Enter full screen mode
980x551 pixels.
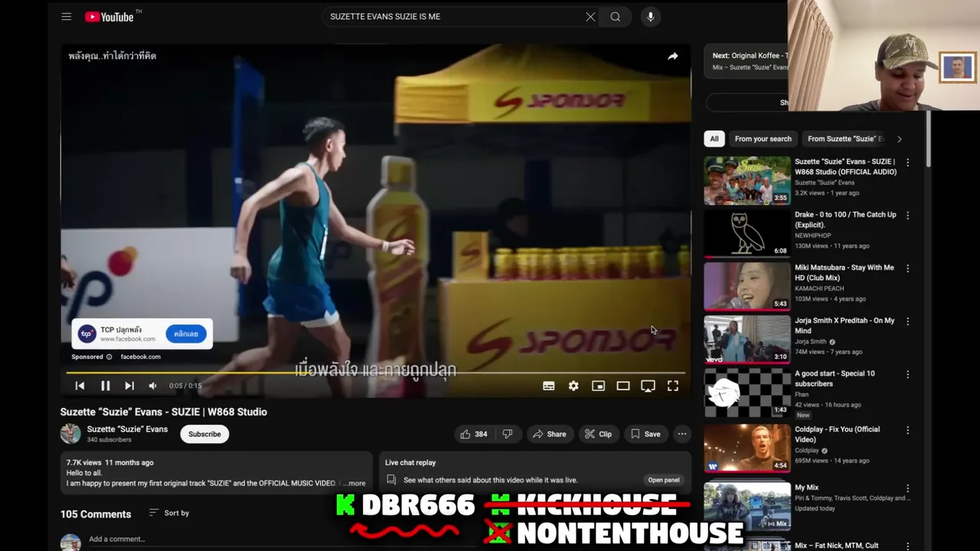pos(672,386)
